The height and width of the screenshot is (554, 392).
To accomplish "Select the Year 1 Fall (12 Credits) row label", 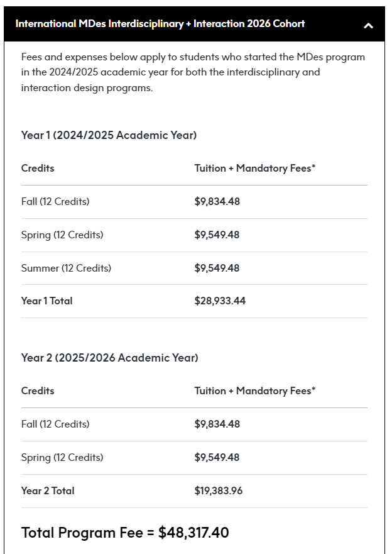I will tap(55, 202).
